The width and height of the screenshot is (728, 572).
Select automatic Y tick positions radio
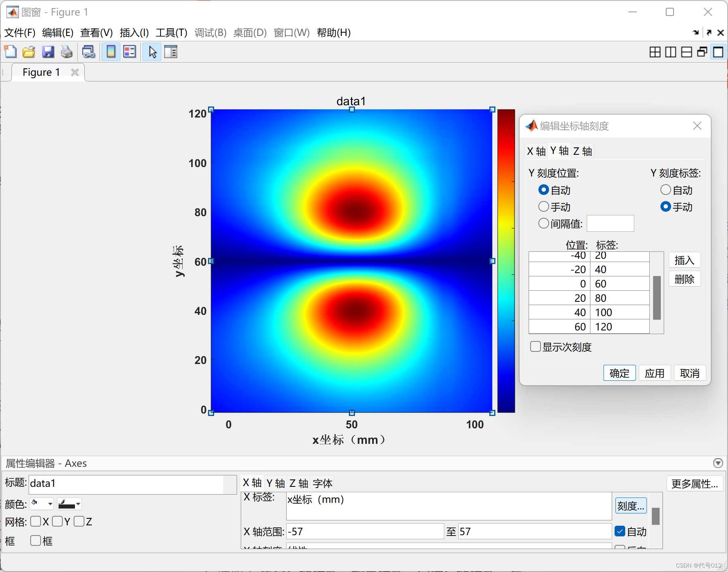coord(543,190)
